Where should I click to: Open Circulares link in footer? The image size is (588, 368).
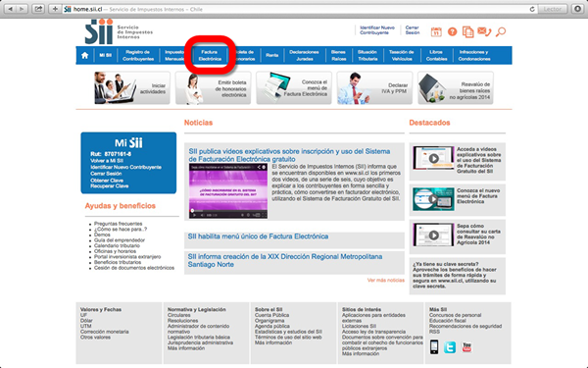[x=179, y=315]
